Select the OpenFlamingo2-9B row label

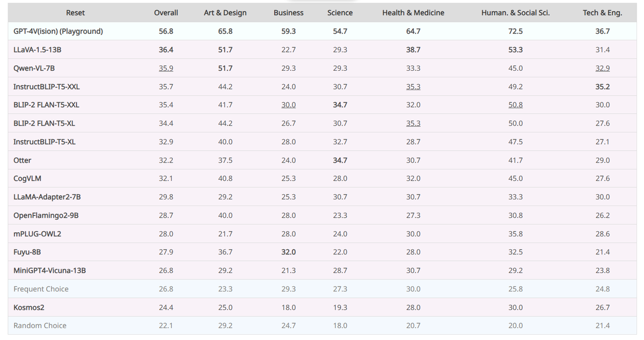coord(42,216)
